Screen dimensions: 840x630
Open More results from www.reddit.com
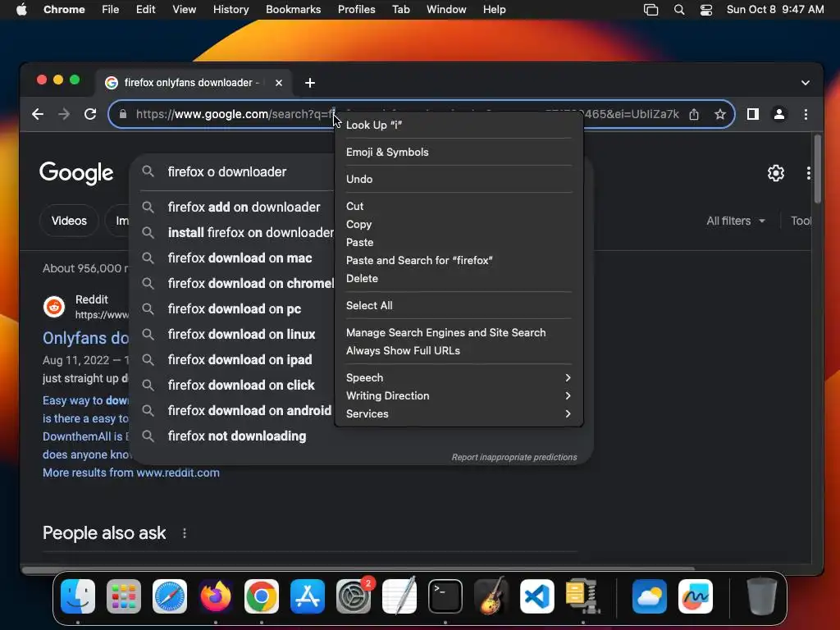click(x=131, y=472)
